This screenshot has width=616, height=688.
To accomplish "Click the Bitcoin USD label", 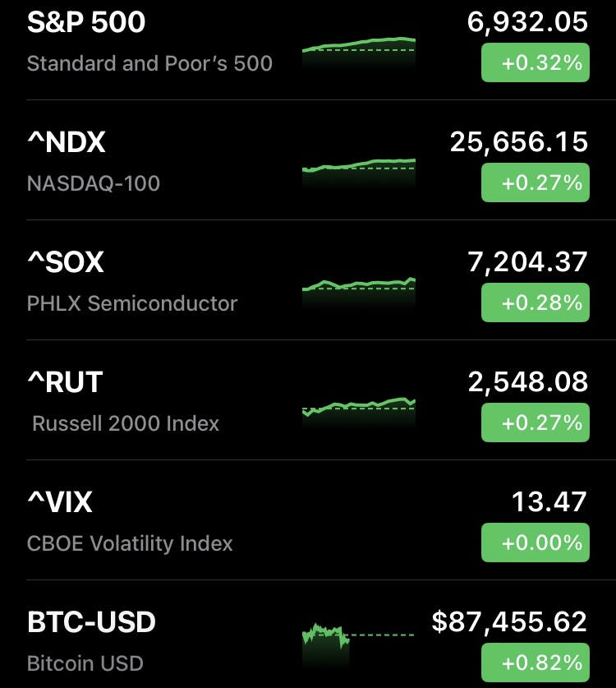I will [85, 663].
